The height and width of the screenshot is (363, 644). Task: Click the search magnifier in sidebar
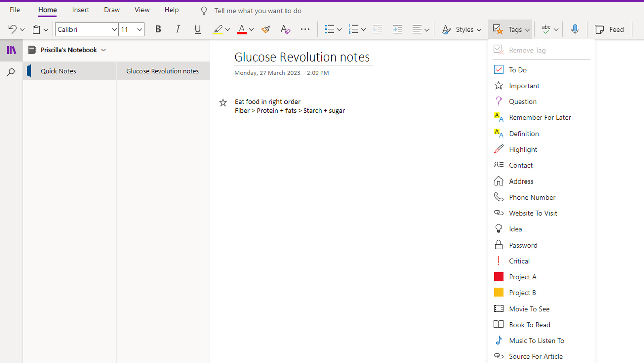tap(11, 73)
